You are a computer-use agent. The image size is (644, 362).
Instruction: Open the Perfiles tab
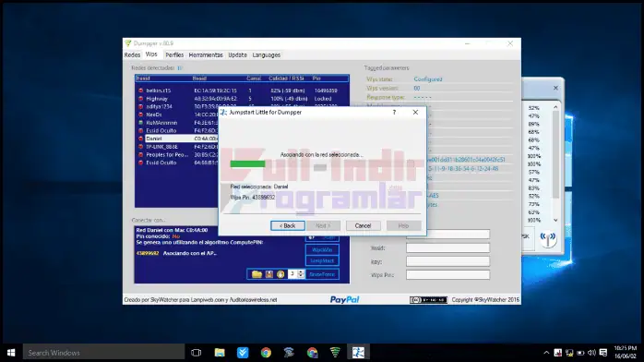(x=174, y=54)
